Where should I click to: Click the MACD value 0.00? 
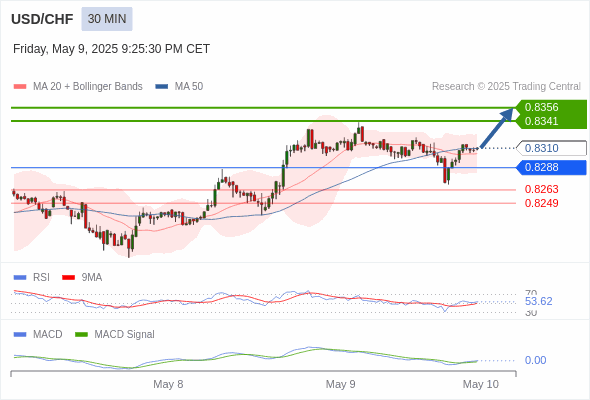pos(535,360)
